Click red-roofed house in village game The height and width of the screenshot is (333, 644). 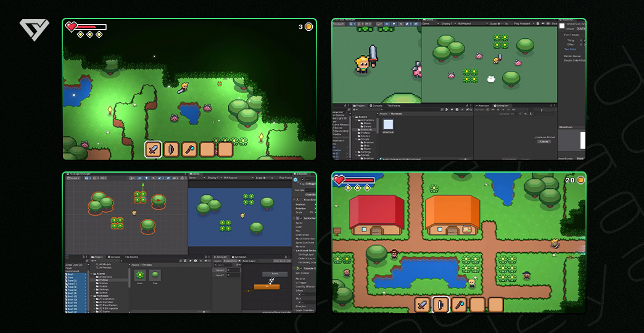pos(377,215)
